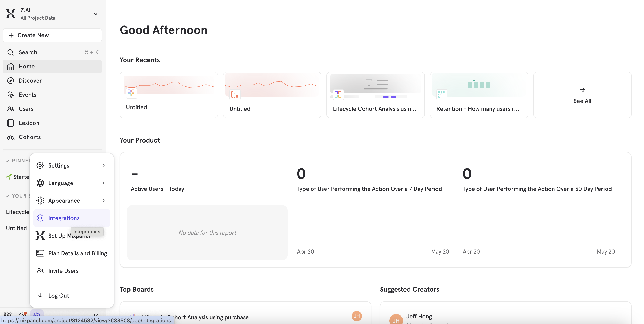
Task: Open the Integrations menu item
Action: 63,218
